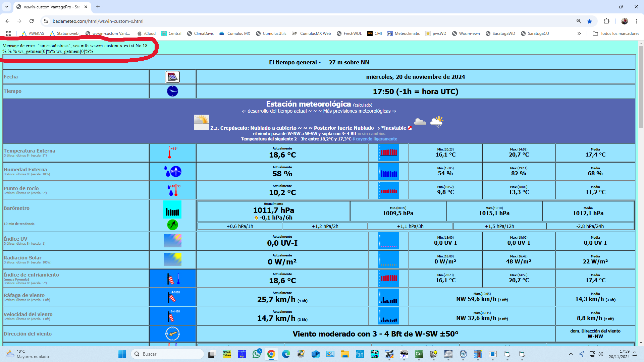Open a new browser tab
644x362 pixels.
click(x=98, y=7)
